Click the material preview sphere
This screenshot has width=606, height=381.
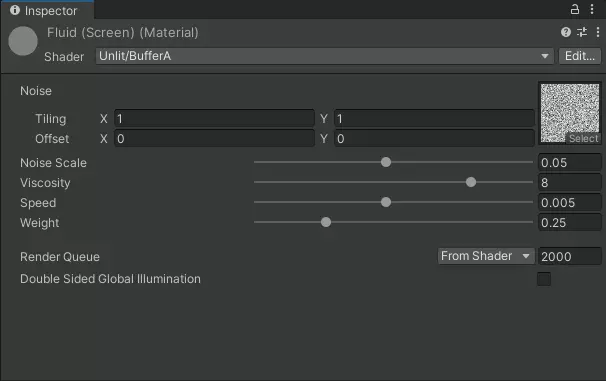[23, 41]
